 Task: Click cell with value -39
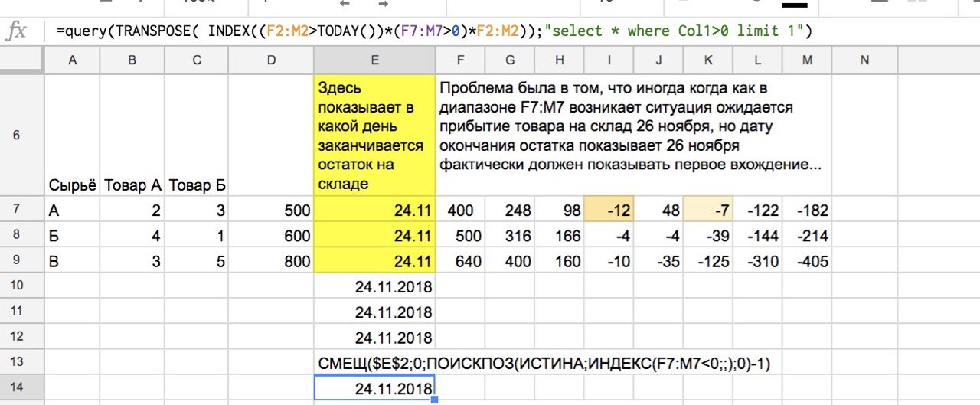(x=708, y=235)
